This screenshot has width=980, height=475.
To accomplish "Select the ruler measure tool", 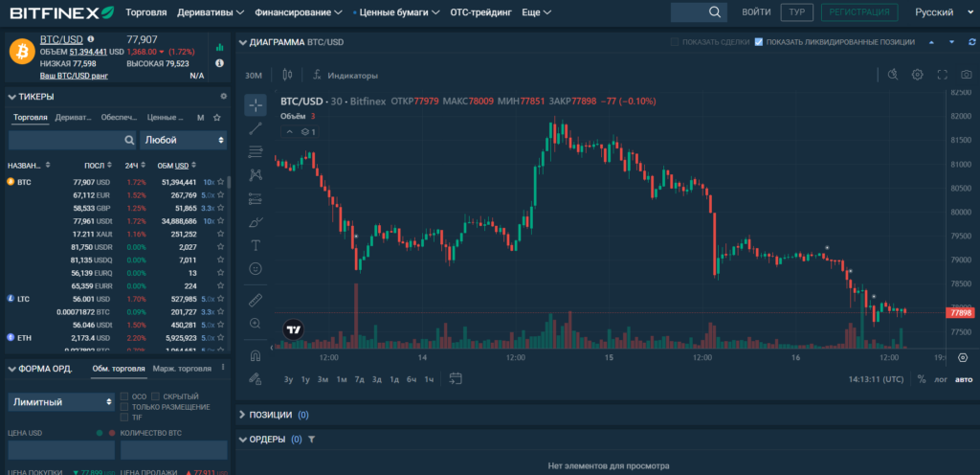I will click(x=255, y=300).
